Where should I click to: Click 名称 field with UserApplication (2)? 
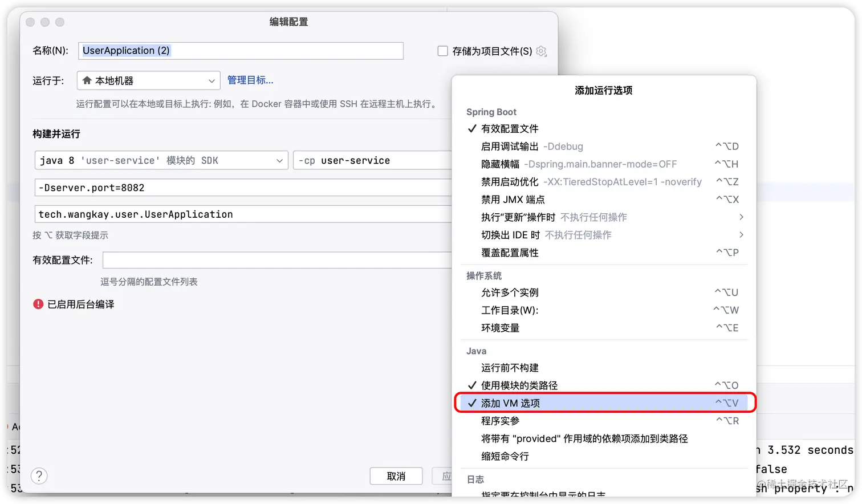(241, 51)
